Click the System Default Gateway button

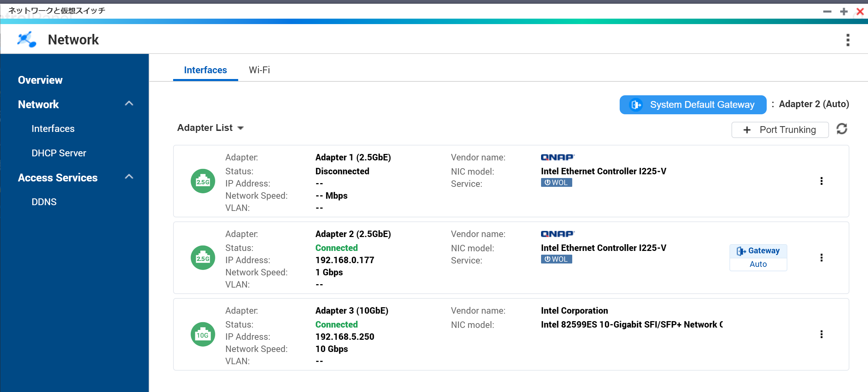click(x=693, y=104)
